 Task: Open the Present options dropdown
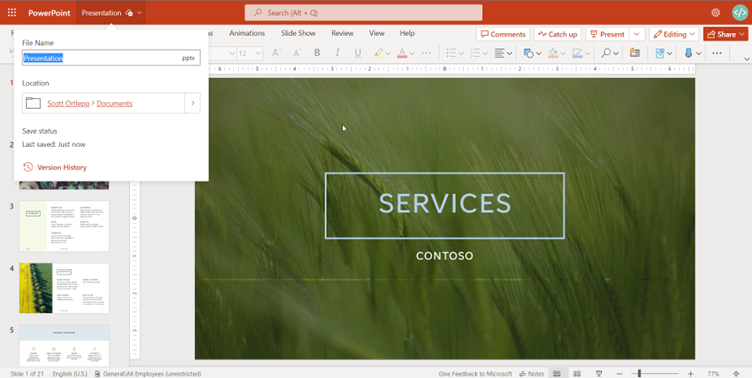click(x=636, y=34)
